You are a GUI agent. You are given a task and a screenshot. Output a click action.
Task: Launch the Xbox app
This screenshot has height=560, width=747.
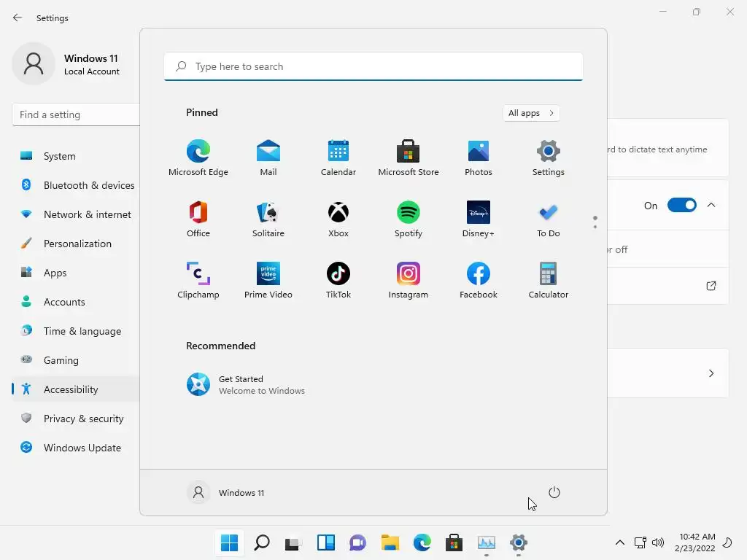click(x=338, y=219)
